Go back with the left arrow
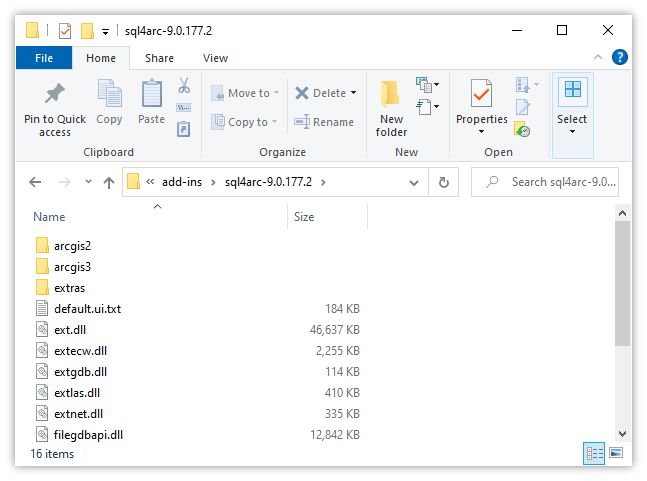This screenshot has width=647, height=481. pyautogui.click(x=35, y=182)
